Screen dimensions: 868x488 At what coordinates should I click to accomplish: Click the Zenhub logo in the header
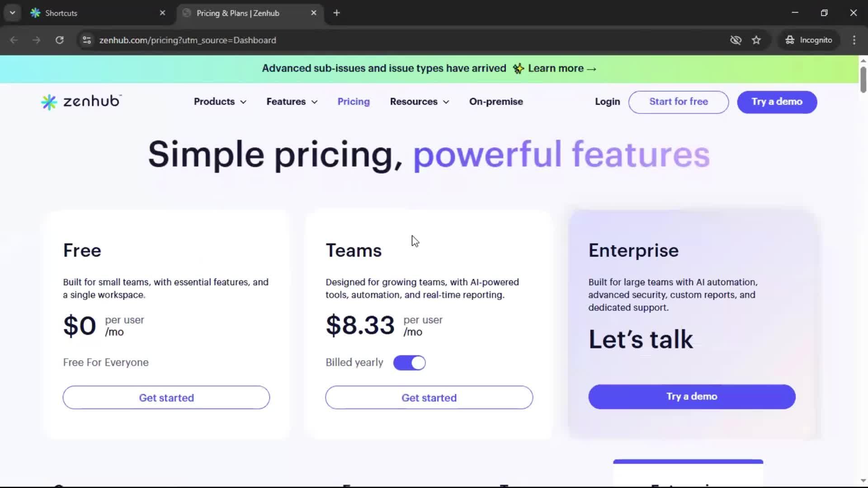81,102
